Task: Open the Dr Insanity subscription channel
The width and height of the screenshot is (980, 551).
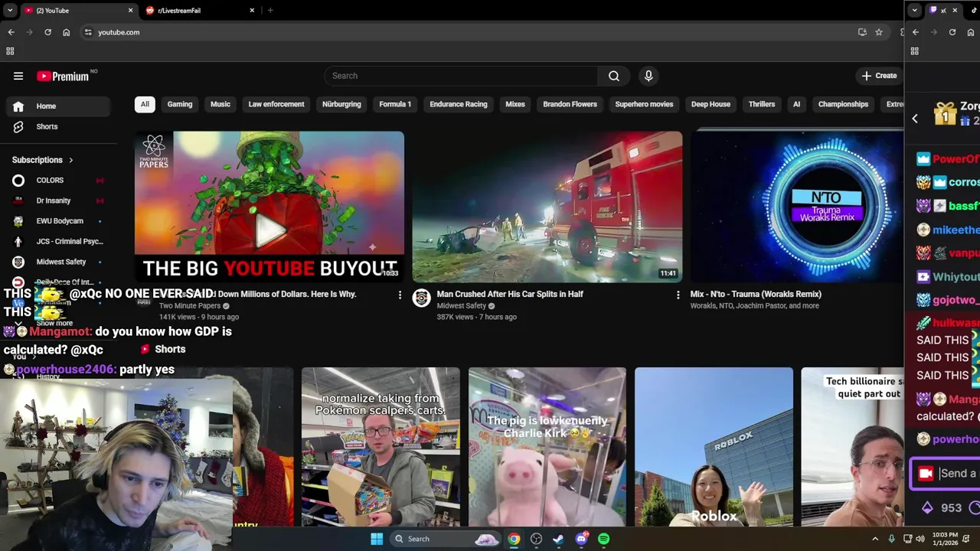Action: (57, 201)
